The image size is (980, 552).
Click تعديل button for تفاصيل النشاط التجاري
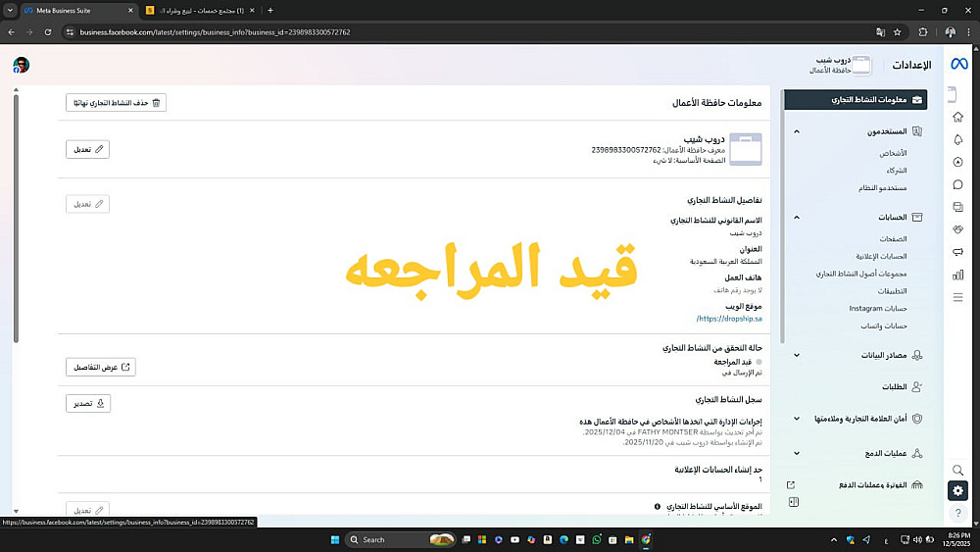(x=87, y=204)
